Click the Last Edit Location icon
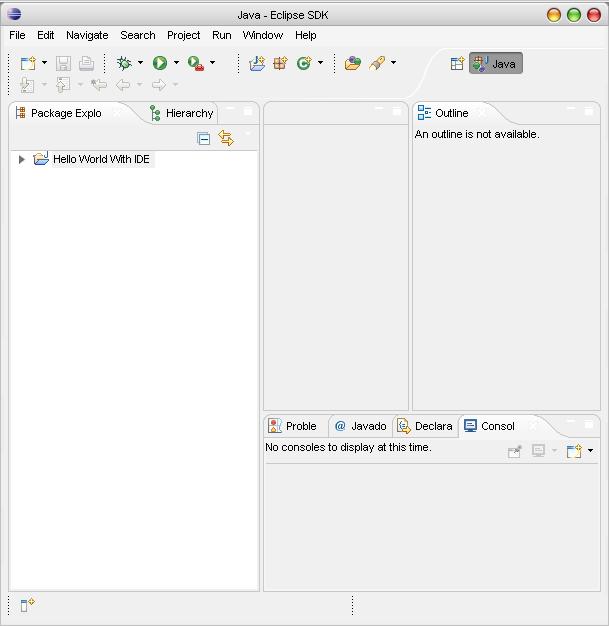The width and height of the screenshot is (609, 626). (99, 85)
